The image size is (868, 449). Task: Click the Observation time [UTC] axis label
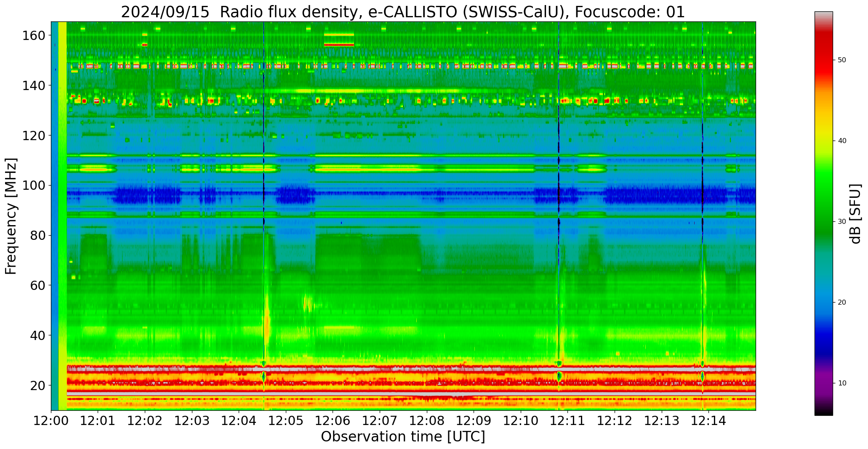[x=403, y=437]
